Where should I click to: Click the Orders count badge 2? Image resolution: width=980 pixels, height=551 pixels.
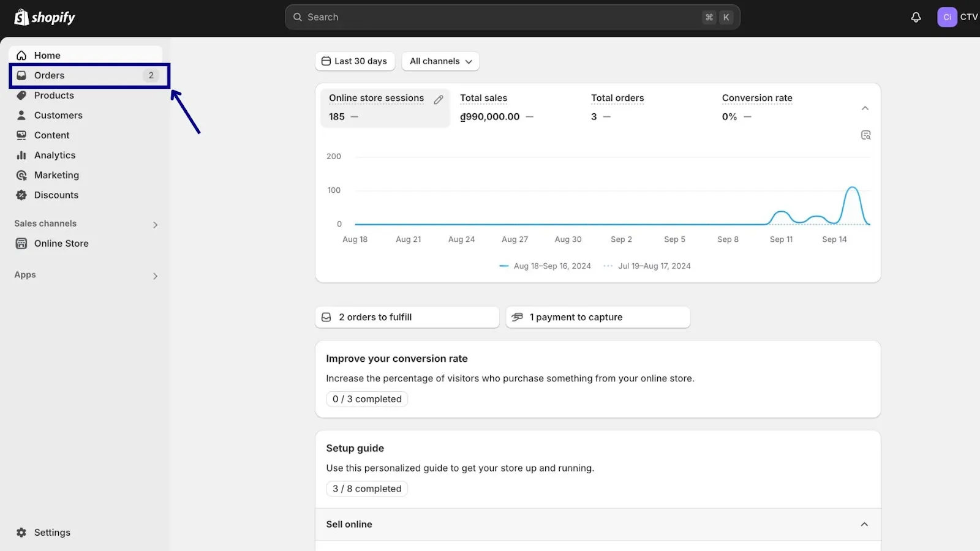click(151, 75)
